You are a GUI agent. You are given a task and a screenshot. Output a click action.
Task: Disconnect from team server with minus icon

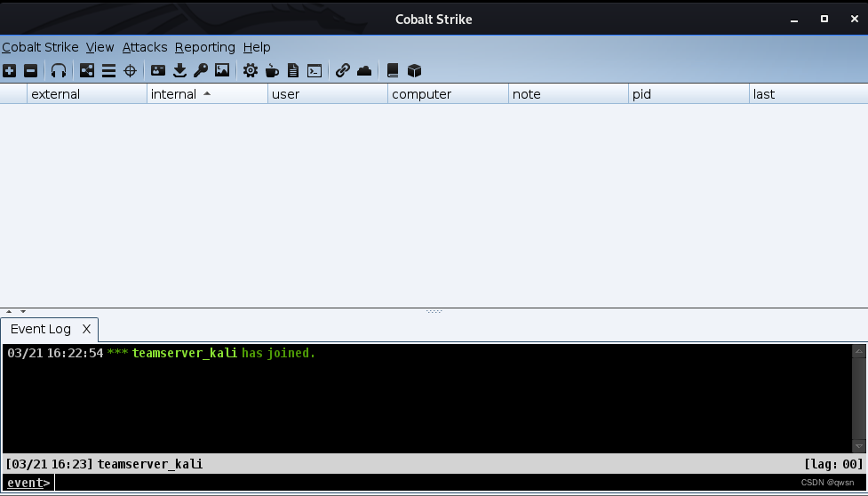pos(31,71)
